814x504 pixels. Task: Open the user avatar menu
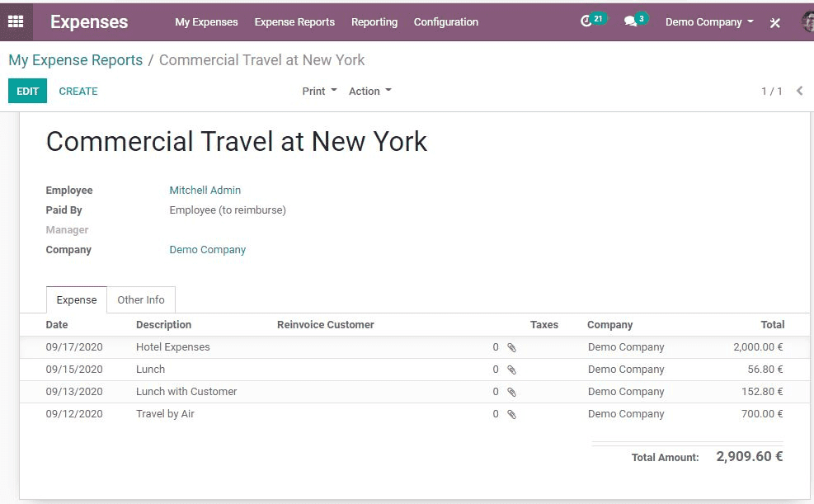point(807,21)
